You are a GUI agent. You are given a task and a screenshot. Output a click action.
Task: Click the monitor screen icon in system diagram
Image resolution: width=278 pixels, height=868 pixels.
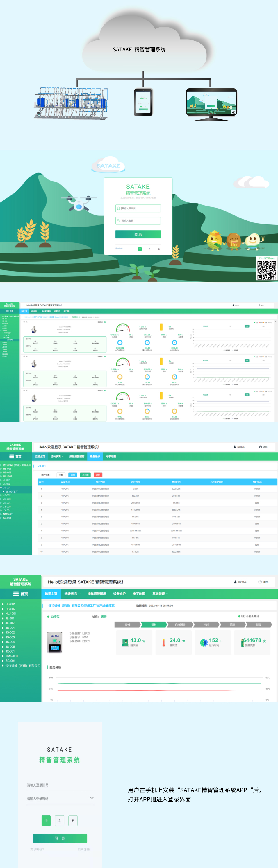[211, 104]
